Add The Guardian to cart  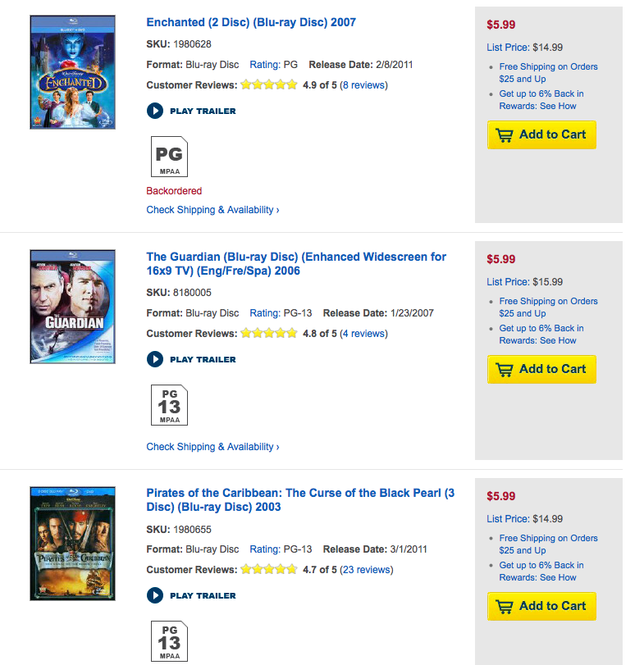coord(541,369)
